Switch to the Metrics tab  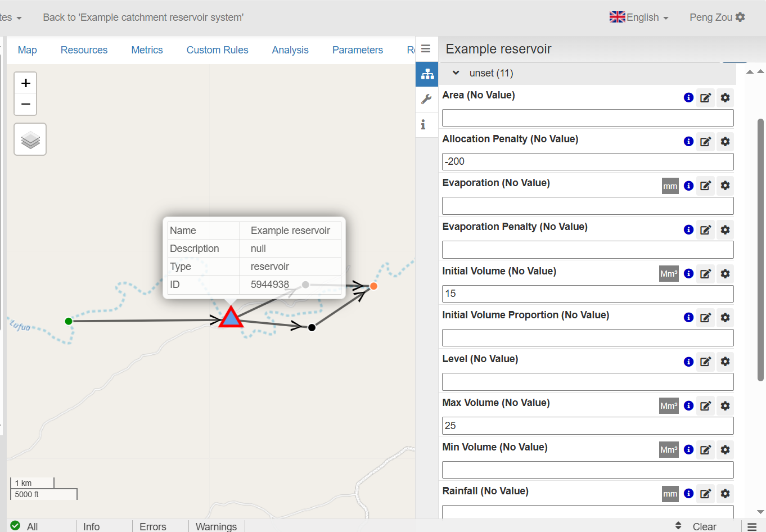pyautogui.click(x=147, y=50)
